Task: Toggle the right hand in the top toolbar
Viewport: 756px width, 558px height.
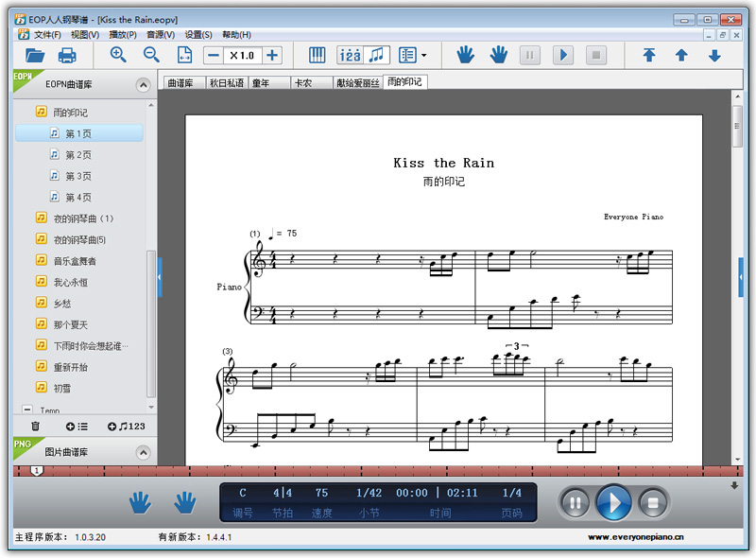Action: (498, 55)
